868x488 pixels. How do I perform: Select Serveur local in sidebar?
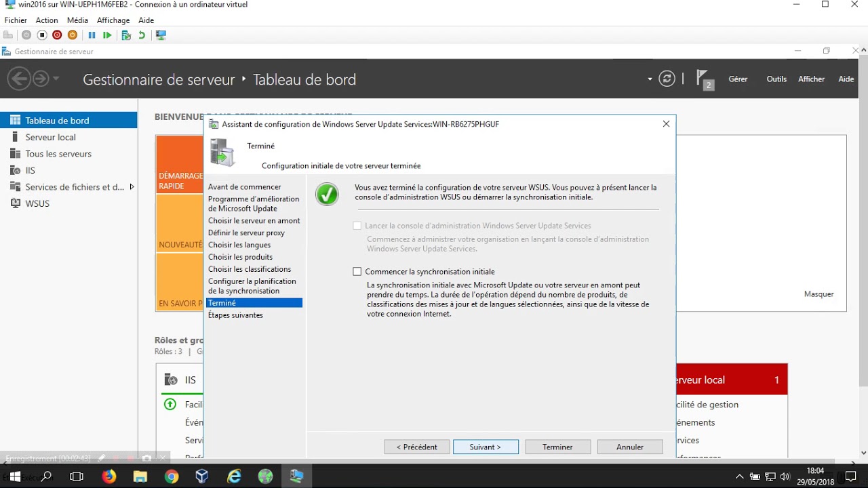(x=68, y=137)
